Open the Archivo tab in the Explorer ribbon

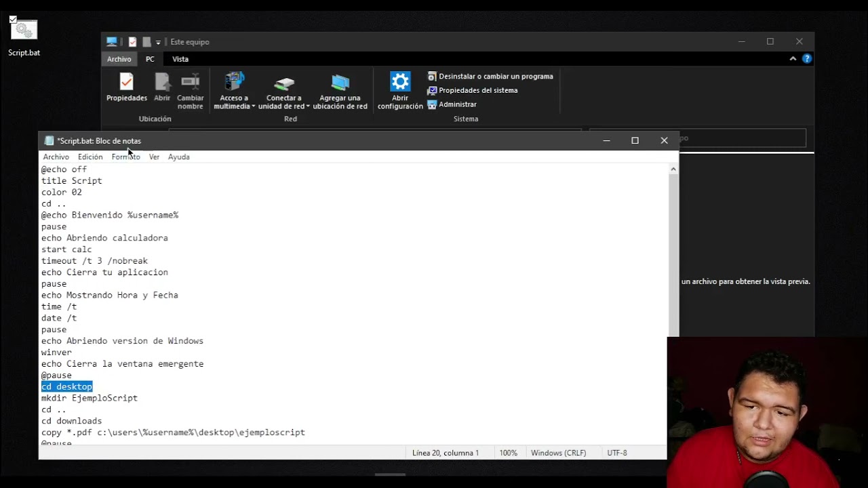(x=119, y=59)
